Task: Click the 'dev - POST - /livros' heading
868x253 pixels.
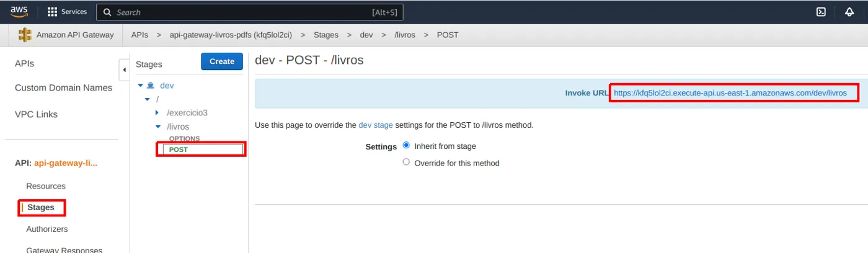Action: pyautogui.click(x=309, y=60)
